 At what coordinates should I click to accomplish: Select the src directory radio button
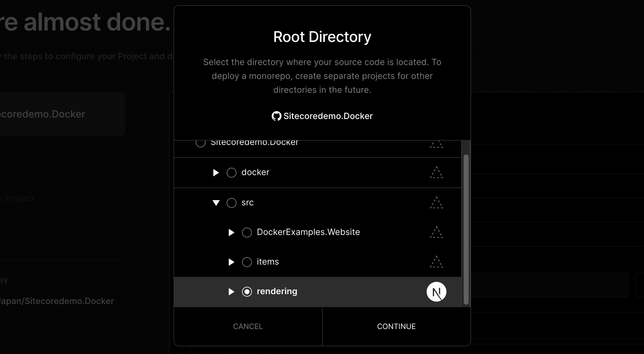[232, 203]
